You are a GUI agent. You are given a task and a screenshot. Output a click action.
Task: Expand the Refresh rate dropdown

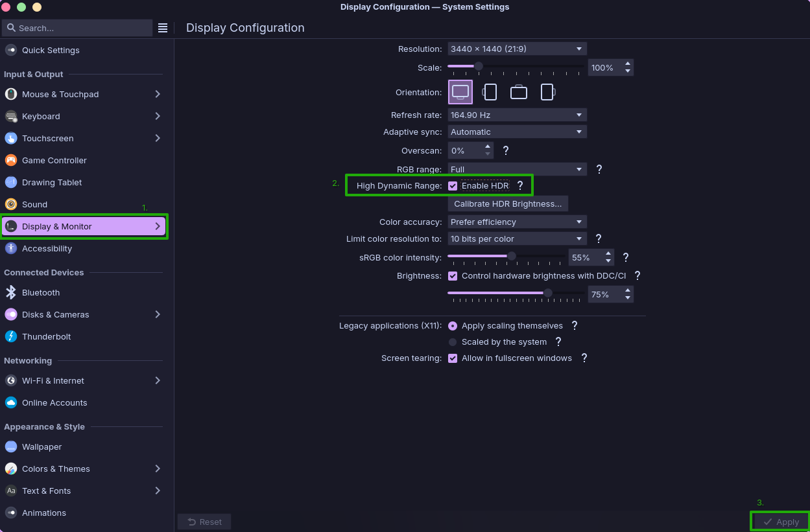click(x=517, y=115)
